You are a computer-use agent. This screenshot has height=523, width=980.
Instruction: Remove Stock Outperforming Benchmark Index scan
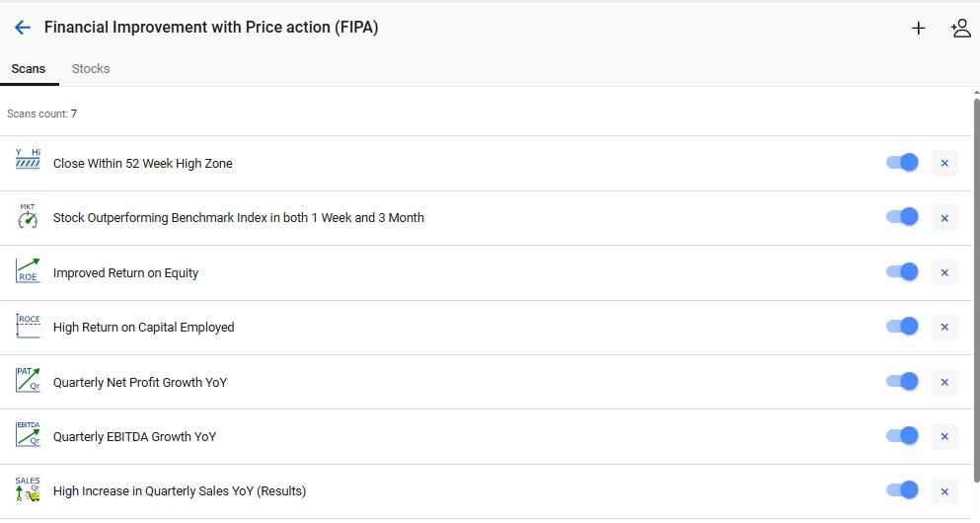(x=944, y=218)
